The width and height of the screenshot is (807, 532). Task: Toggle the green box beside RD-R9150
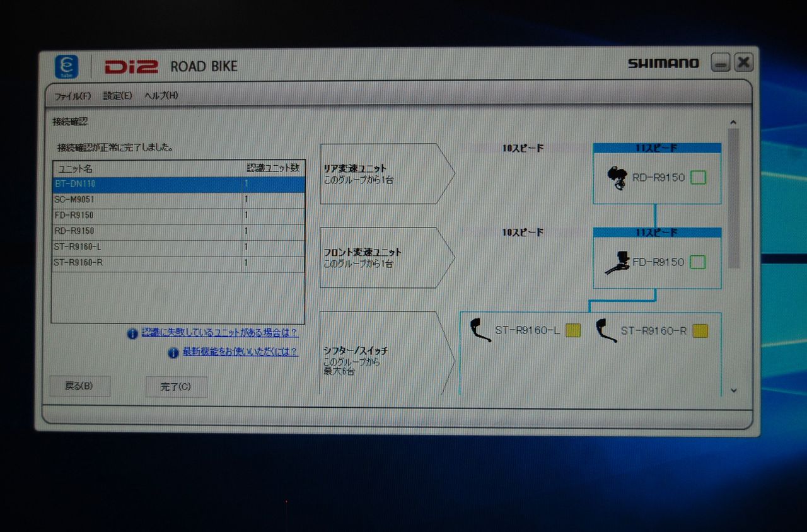[698, 178]
